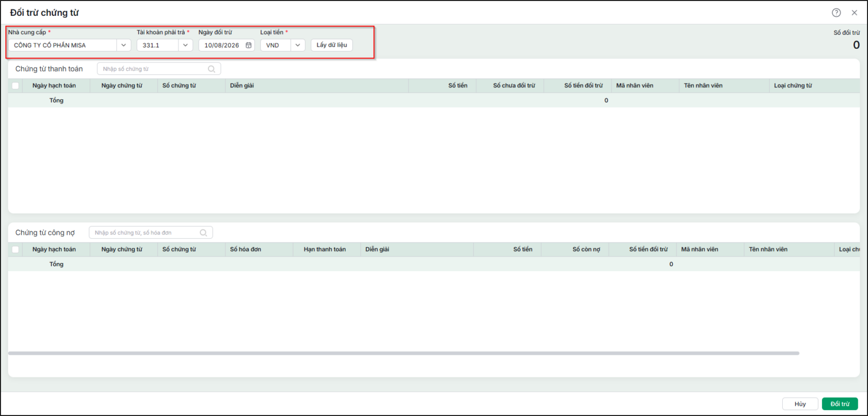Click the Số chưa đối trừ column header

(514, 86)
